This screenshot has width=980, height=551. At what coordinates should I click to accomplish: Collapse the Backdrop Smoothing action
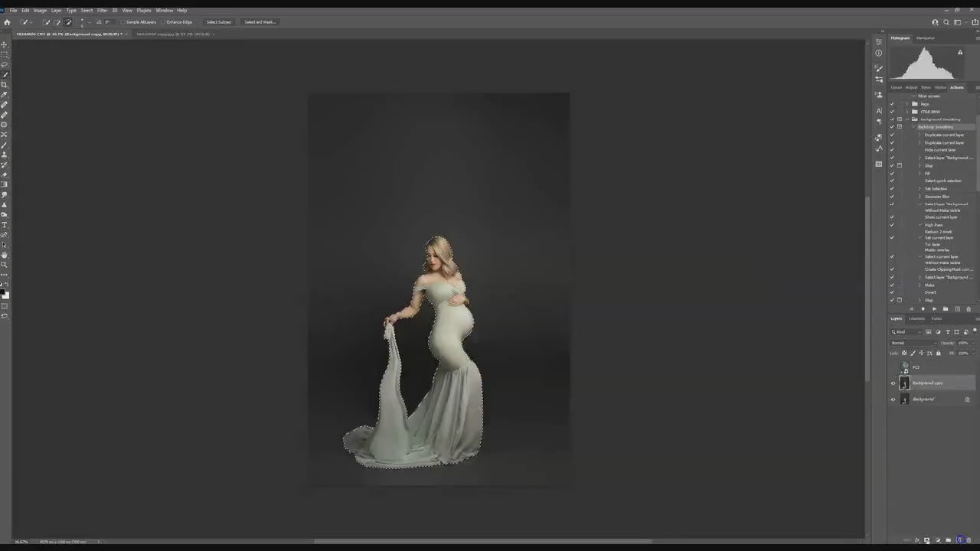point(913,126)
